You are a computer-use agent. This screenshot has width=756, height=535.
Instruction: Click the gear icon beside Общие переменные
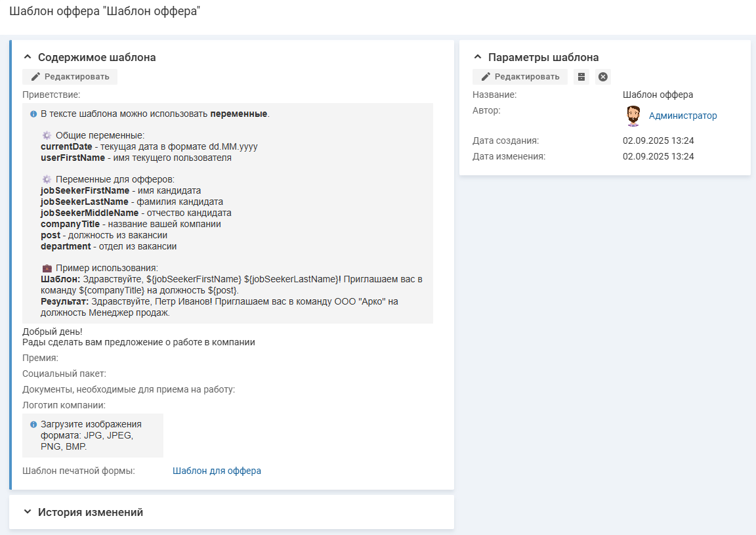47,136
